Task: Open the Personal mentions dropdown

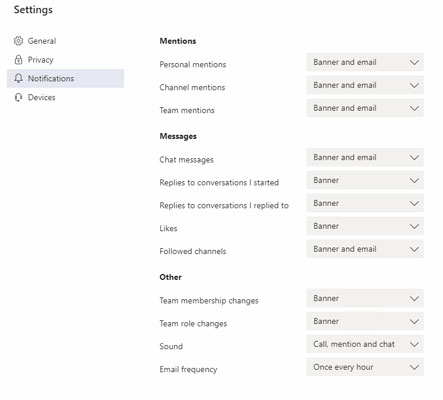Action: point(365,62)
